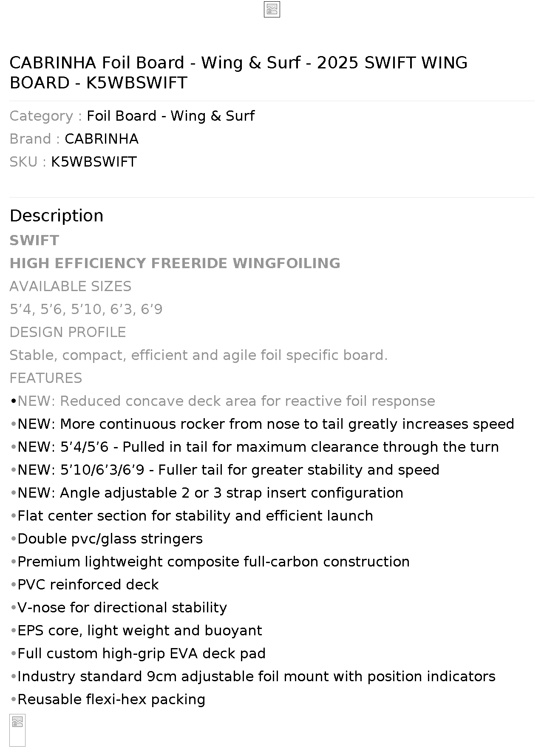Click the sizes list 5'4, 5'6, 5'10

(x=86, y=309)
